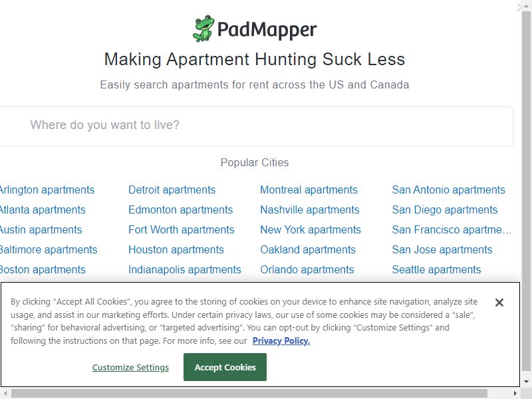Open San Francisco apartments link
This screenshot has width=532, height=399.
point(452,229)
